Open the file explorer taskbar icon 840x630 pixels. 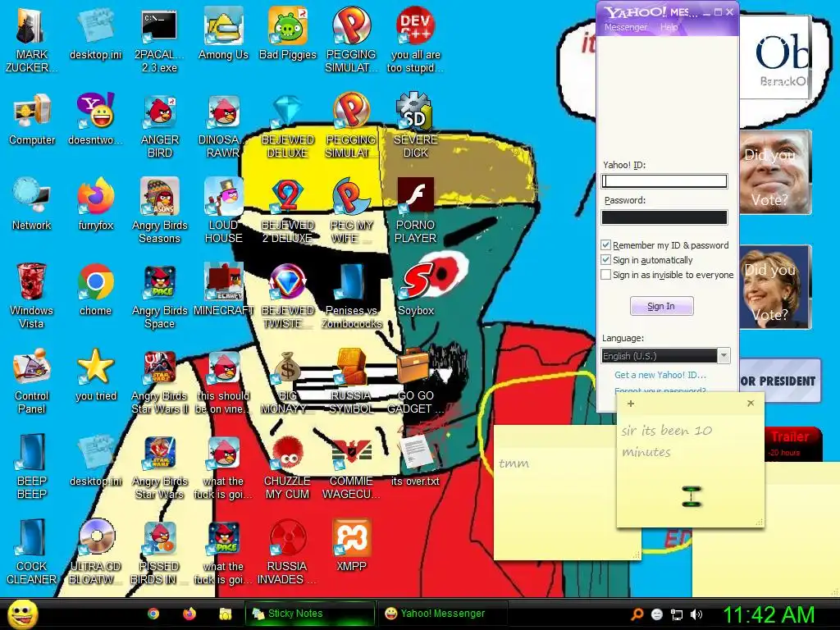(226, 614)
